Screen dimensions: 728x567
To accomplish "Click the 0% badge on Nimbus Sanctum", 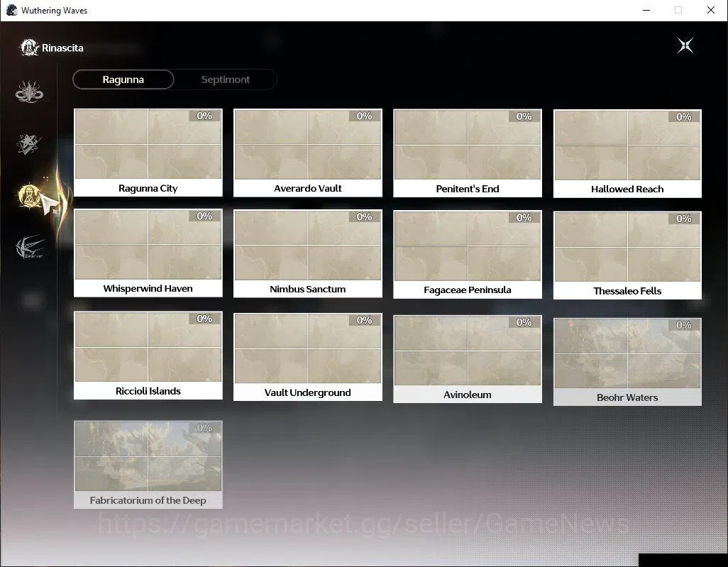I will pos(364,216).
